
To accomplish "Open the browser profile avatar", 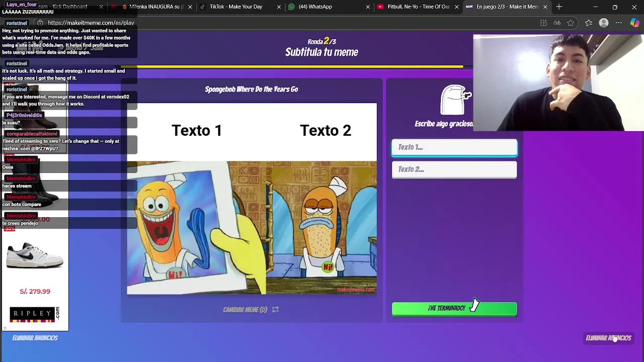I will point(604,23).
